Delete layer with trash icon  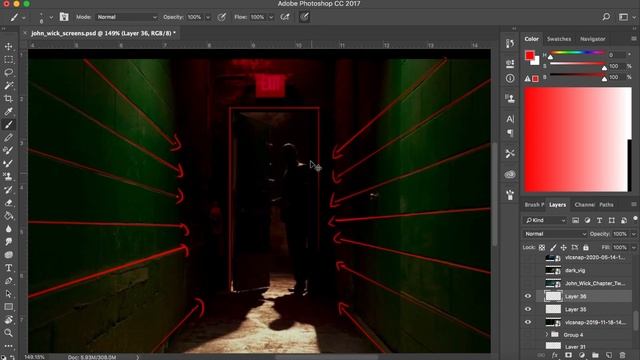622,356
